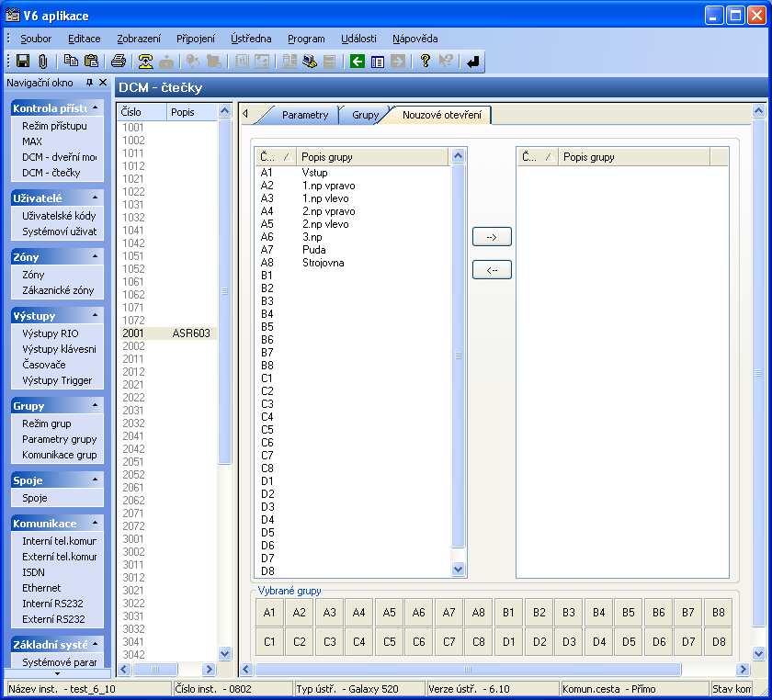Open DCM - čtečky navigation item
This screenshot has width=772, height=700.
51,173
